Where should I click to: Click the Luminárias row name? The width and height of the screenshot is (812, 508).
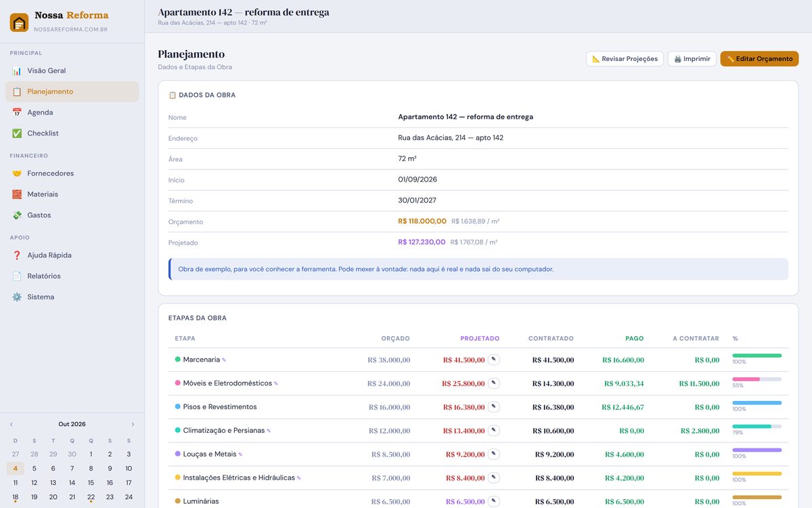[201, 502]
